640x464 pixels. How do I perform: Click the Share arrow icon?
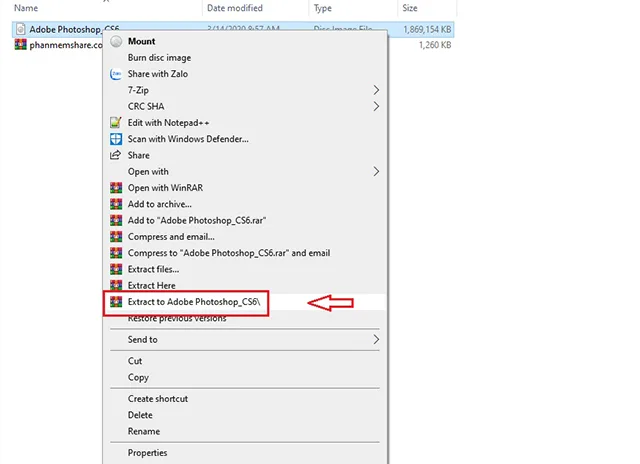pyautogui.click(x=116, y=155)
